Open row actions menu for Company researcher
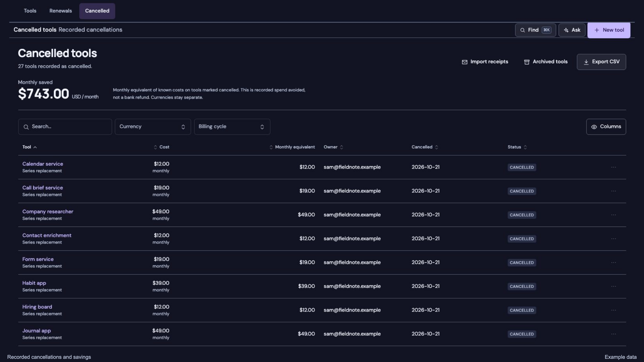 click(x=613, y=215)
